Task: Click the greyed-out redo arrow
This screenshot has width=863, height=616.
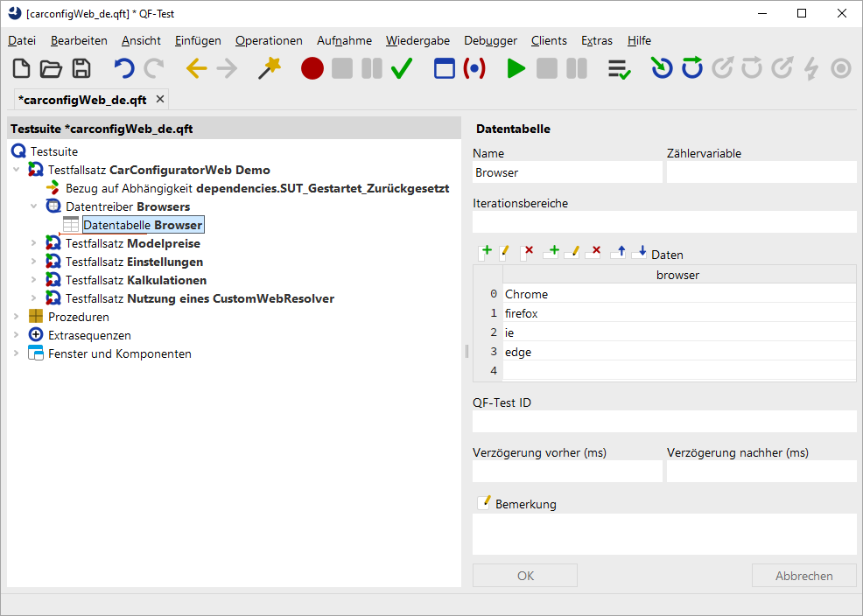Action: pyautogui.click(x=154, y=69)
